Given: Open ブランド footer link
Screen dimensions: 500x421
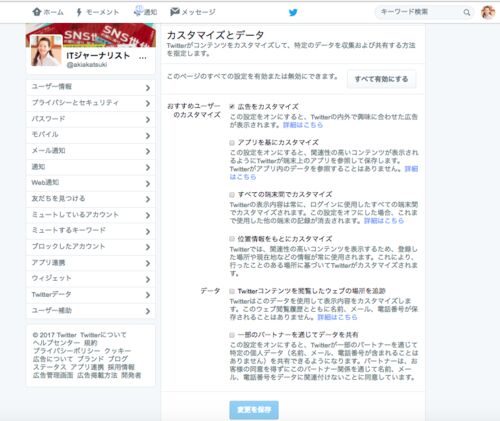Looking at the screenshot, I should click(90, 359).
